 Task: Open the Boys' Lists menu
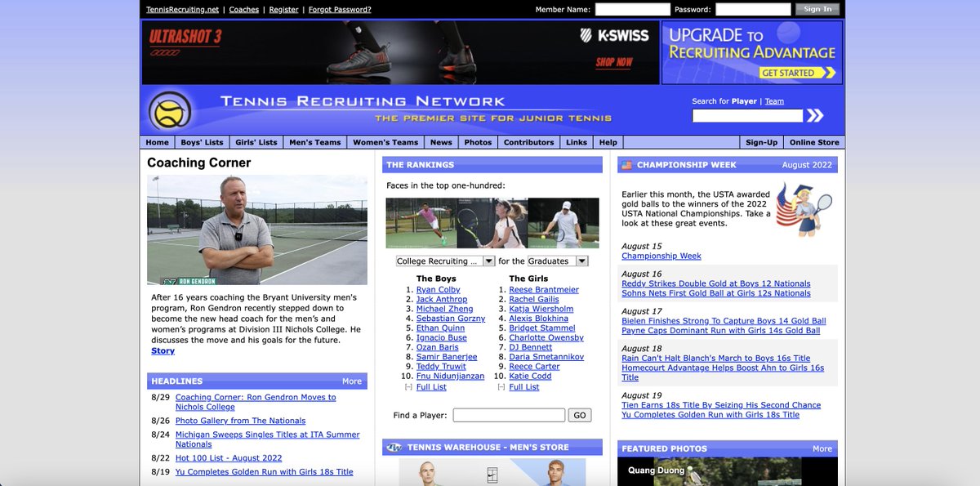(x=202, y=142)
